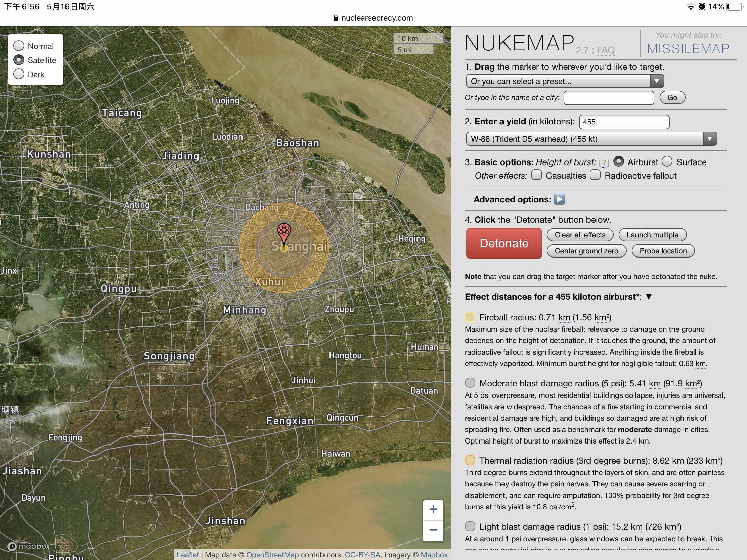Viewport: 747px width, 560px height.
Task: Tap the battery indicator icon
Action: tap(734, 7)
